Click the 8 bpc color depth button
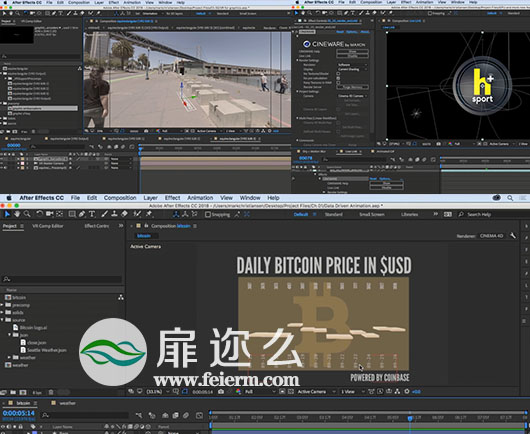This screenshot has width=530, height=434. click(37, 392)
